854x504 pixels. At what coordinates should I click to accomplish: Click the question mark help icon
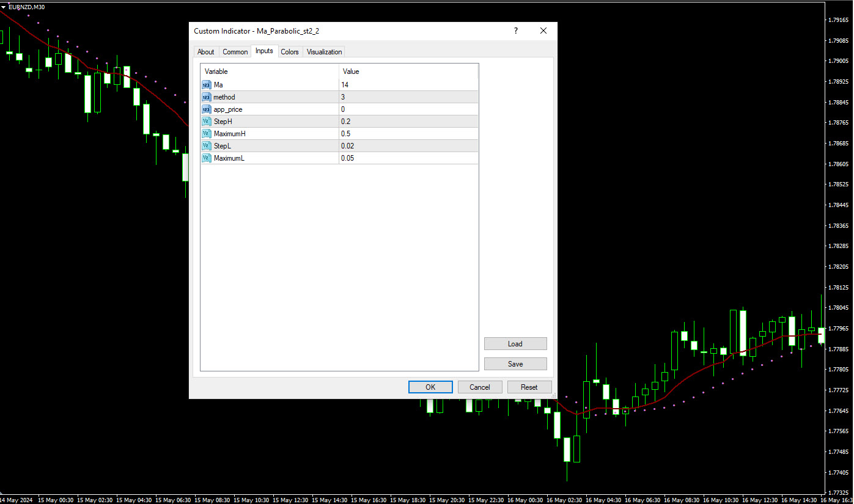(515, 31)
